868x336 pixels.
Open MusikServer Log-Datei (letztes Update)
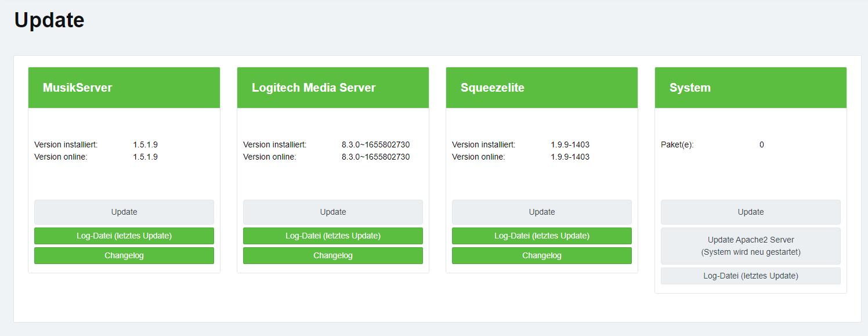tap(124, 236)
